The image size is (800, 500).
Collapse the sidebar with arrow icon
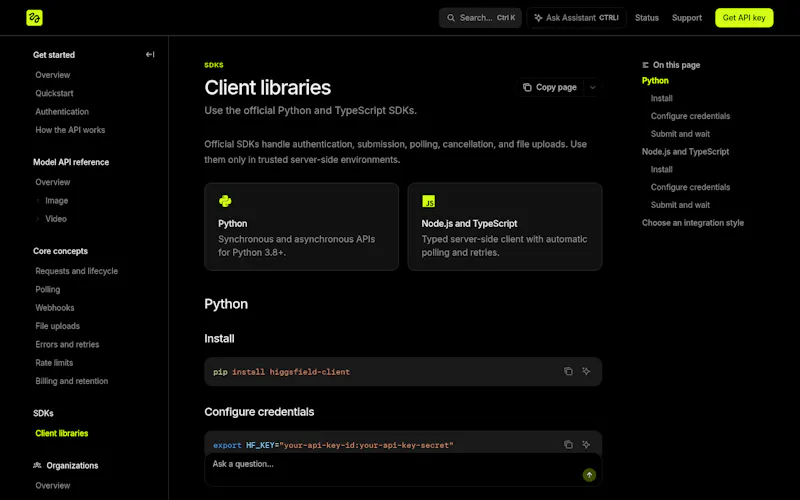point(150,55)
